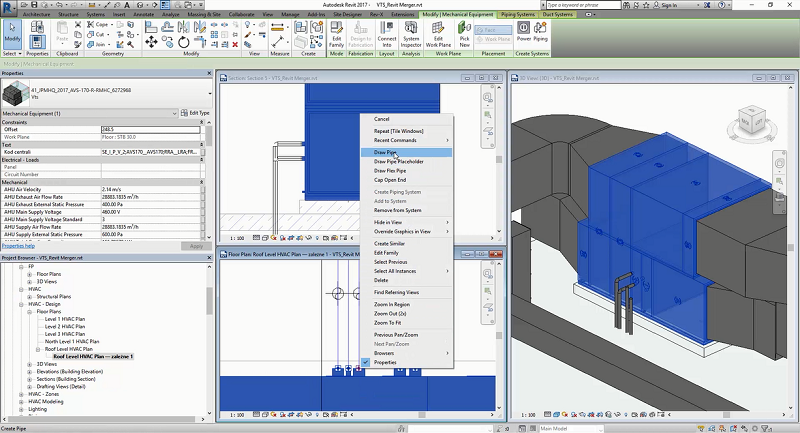This screenshot has height=433, width=800.
Task: Open the Properties help link
Action: tap(18, 245)
